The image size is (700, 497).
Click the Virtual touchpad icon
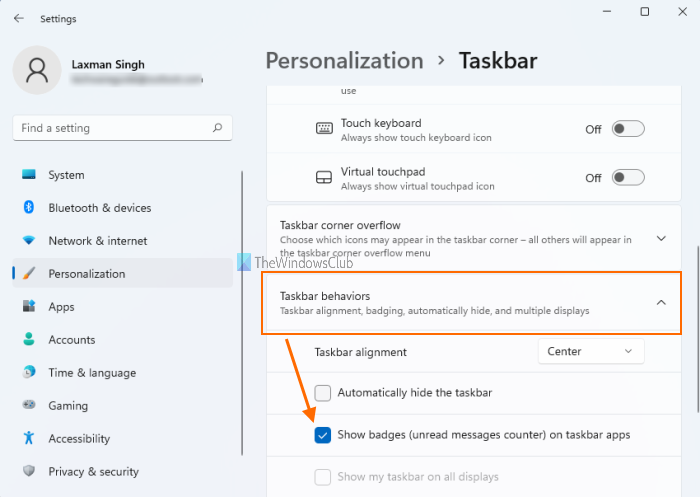tap(324, 178)
